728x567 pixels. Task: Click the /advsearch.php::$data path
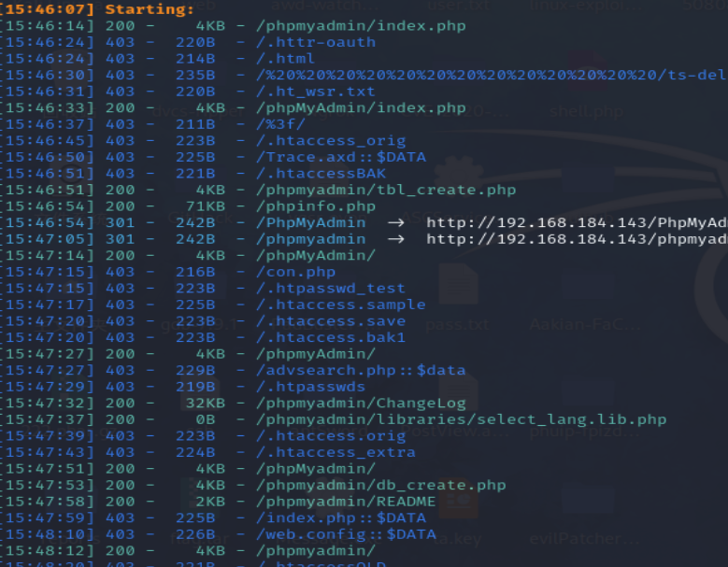(361, 370)
